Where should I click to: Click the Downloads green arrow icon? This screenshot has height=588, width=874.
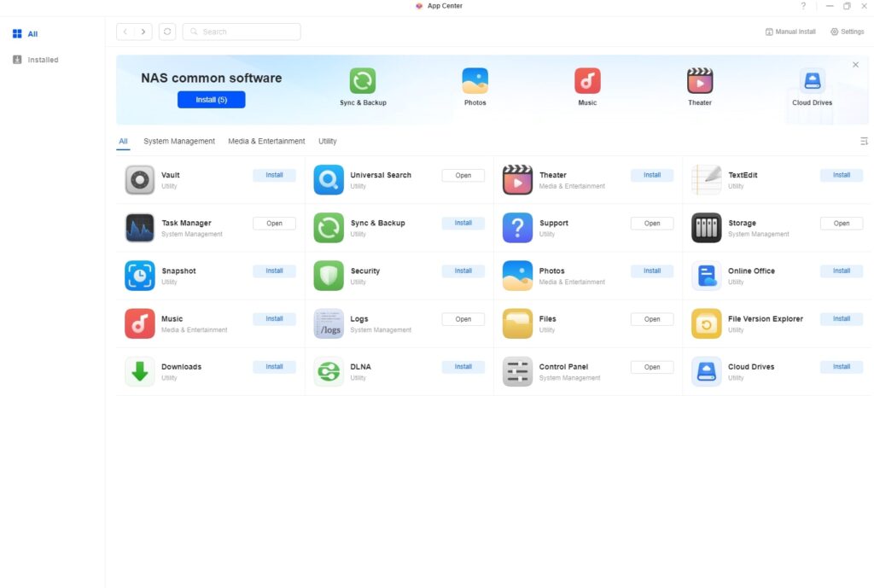coord(140,372)
